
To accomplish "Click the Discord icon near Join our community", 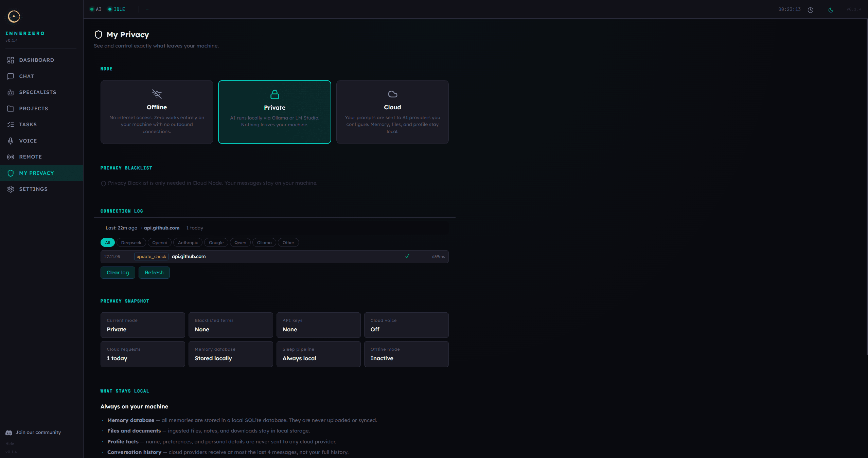I will [x=8, y=433].
